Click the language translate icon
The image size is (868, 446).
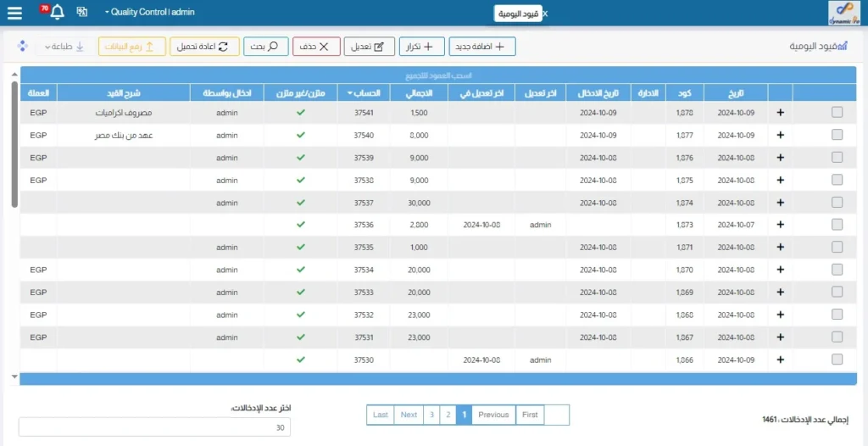point(82,13)
